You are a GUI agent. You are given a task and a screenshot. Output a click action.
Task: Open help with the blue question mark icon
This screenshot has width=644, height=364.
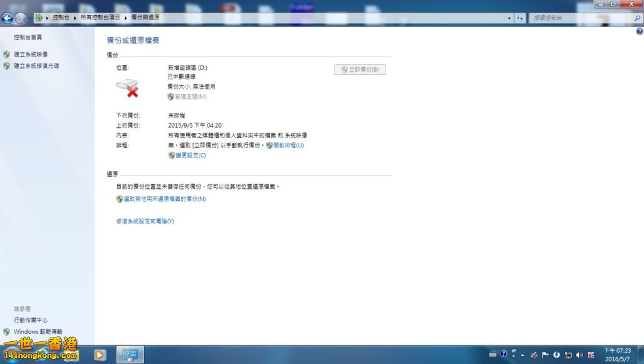click(x=640, y=31)
